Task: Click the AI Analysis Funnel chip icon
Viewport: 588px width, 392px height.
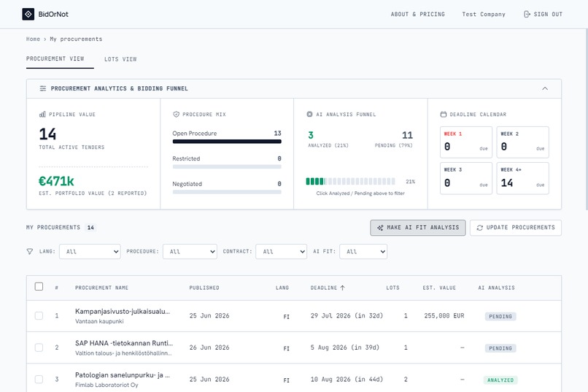Action: pyautogui.click(x=309, y=115)
